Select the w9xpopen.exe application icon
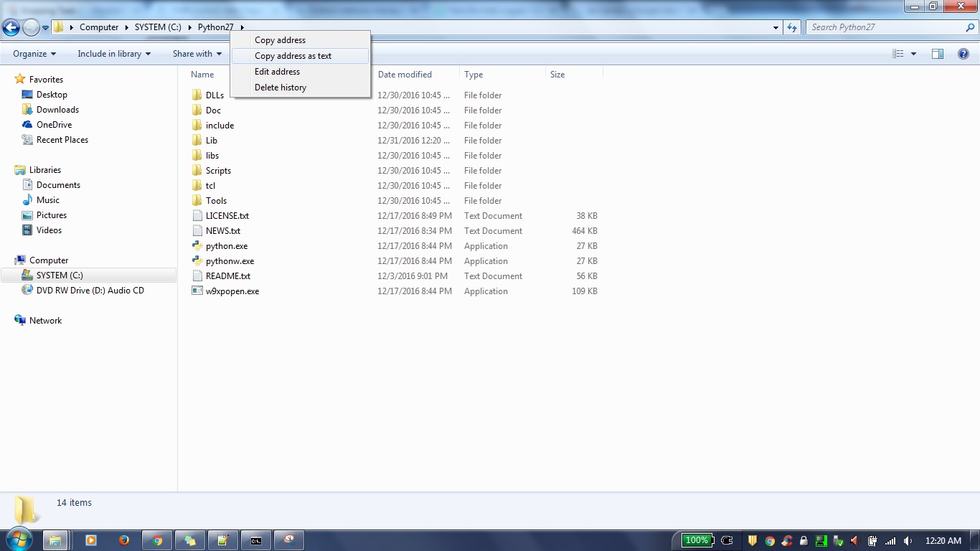Viewport: 980px width, 551px height. tap(197, 291)
